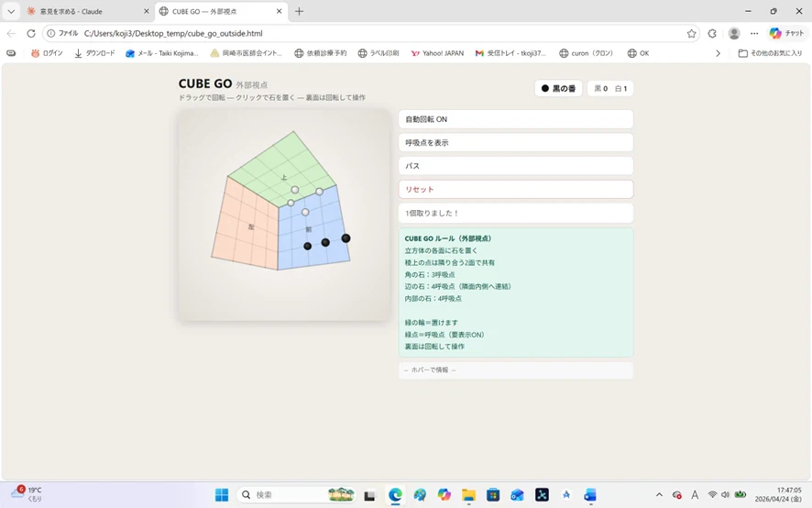Open Outlook on taskbar
This screenshot has width=812, height=508.
click(517, 495)
